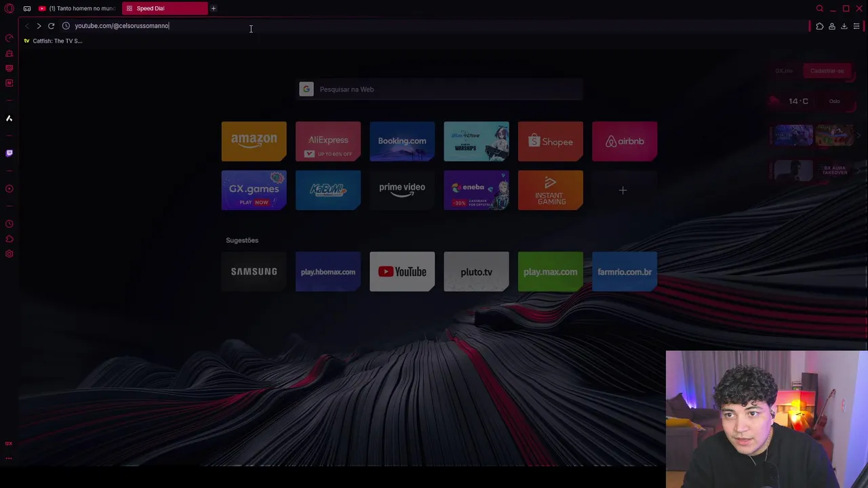Open the YouTube suggestion tile
Screen dimensions: 868x488
(x=402, y=272)
